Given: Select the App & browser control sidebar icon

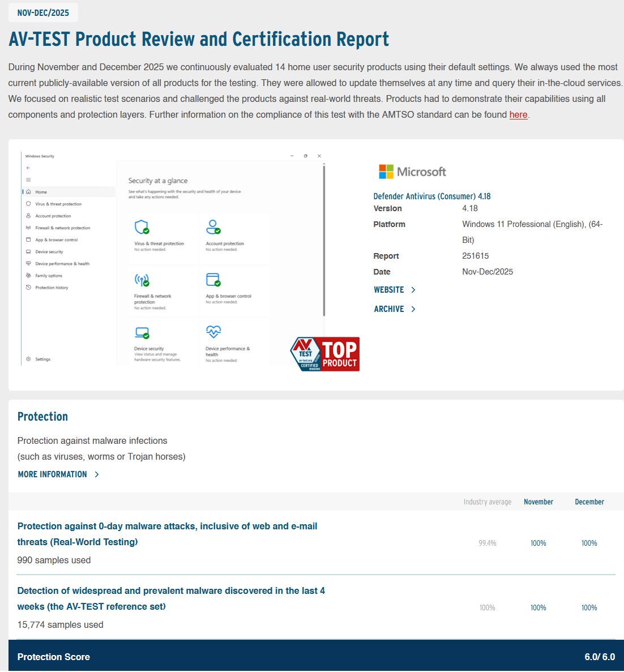Looking at the screenshot, I should [28, 240].
